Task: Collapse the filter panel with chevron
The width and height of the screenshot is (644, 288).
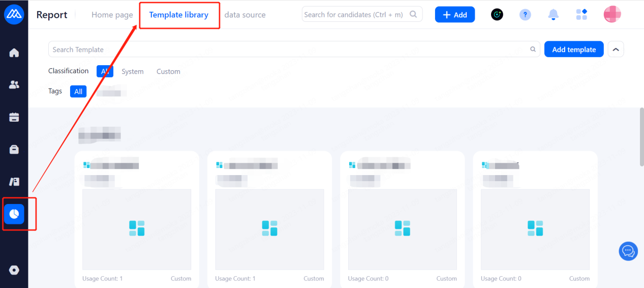Action: [x=616, y=49]
